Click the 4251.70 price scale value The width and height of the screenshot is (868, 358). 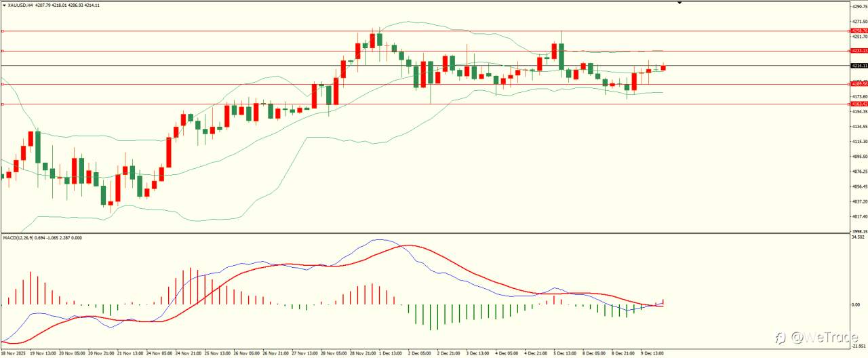tap(859, 37)
